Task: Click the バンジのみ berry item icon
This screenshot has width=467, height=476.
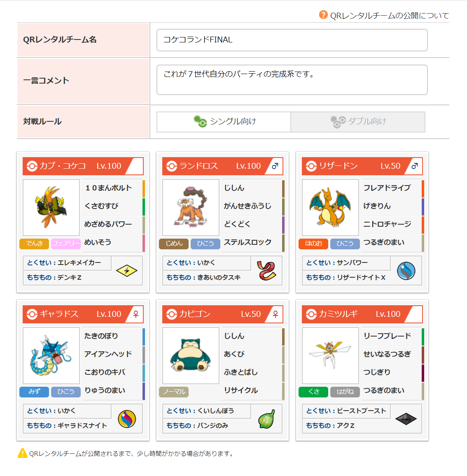Action: pyautogui.click(x=266, y=419)
